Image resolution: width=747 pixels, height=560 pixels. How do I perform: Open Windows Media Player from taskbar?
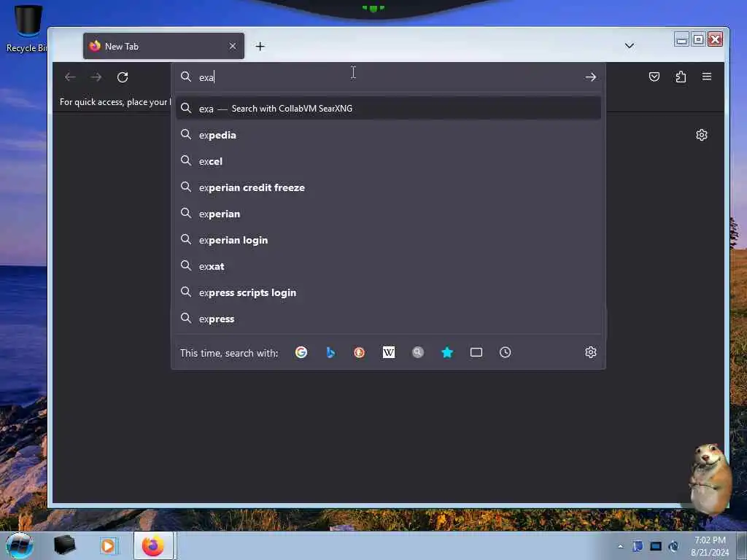pyautogui.click(x=108, y=545)
